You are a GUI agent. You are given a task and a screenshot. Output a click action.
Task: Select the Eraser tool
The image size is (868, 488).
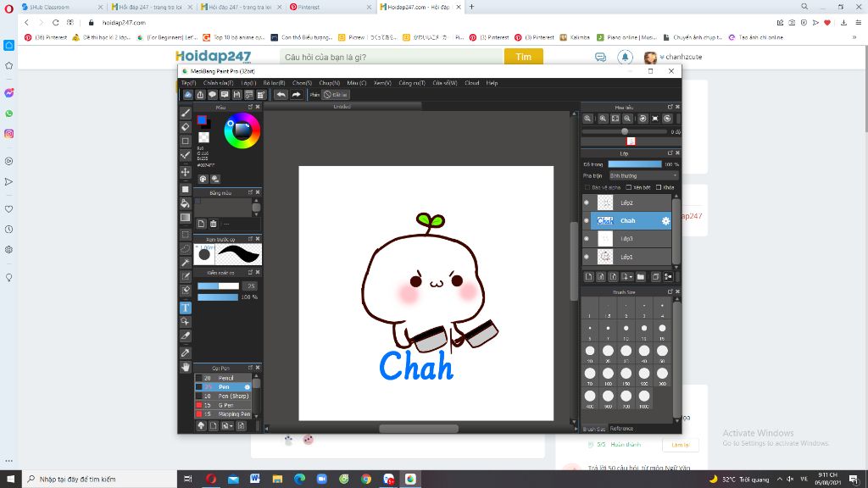(x=186, y=127)
